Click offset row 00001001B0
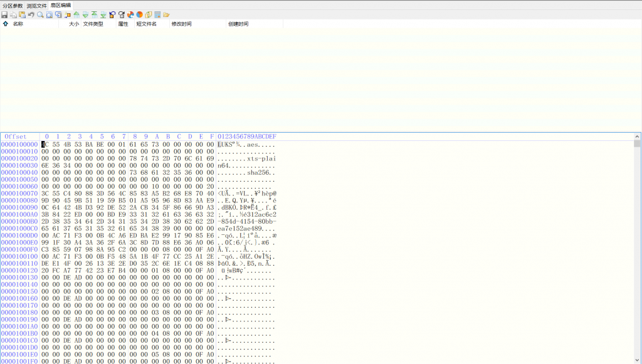Image resolution: width=642 pixels, height=364 pixels. [x=19, y=333]
